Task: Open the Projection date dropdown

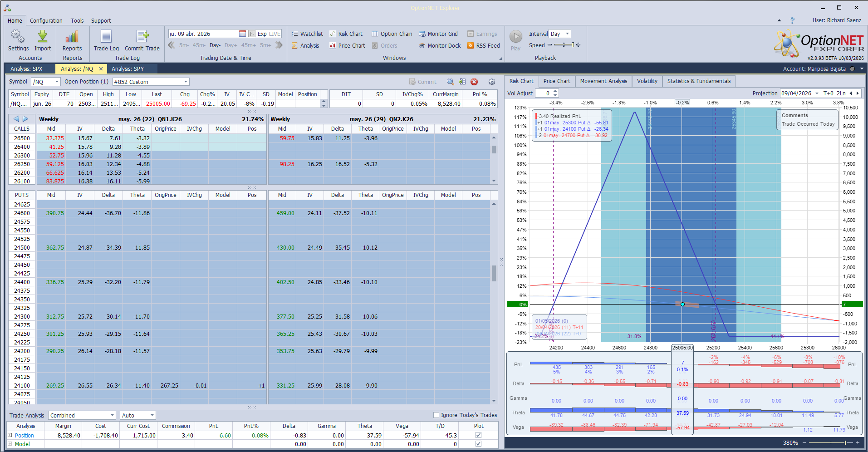Action: coord(817,93)
